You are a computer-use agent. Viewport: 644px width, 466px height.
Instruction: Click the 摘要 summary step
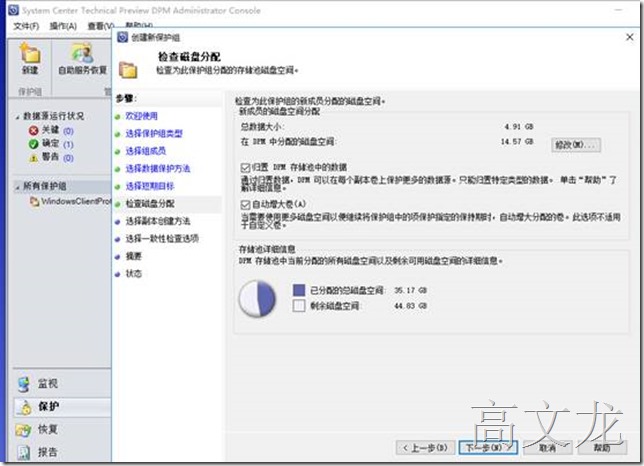(x=133, y=256)
